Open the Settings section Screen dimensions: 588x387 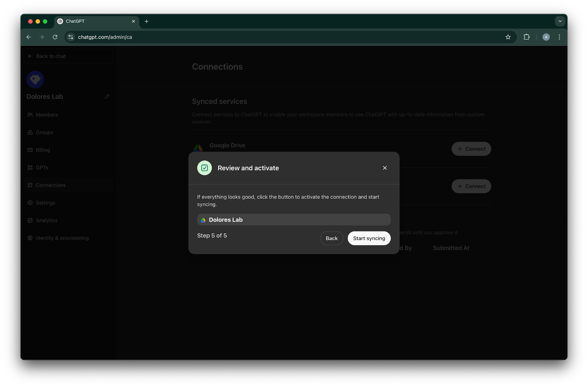68,203
